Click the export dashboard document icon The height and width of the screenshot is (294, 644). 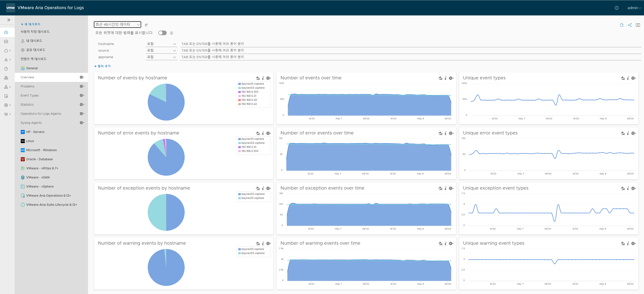point(621,25)
